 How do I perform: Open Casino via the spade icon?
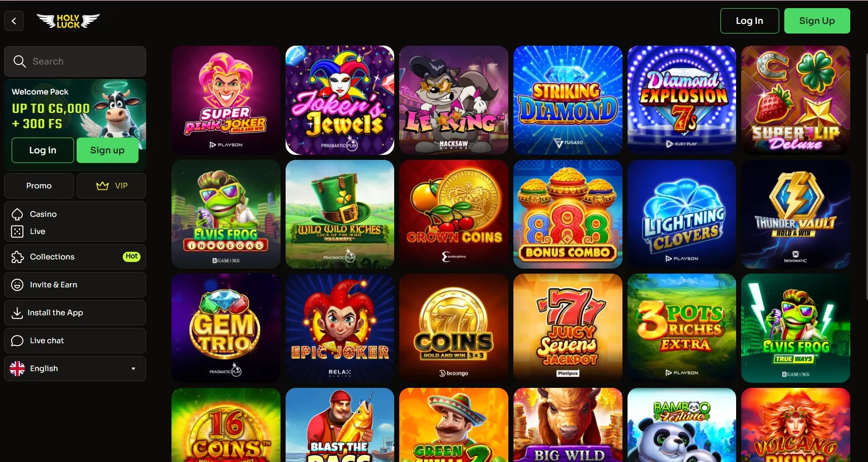point(17,214)
